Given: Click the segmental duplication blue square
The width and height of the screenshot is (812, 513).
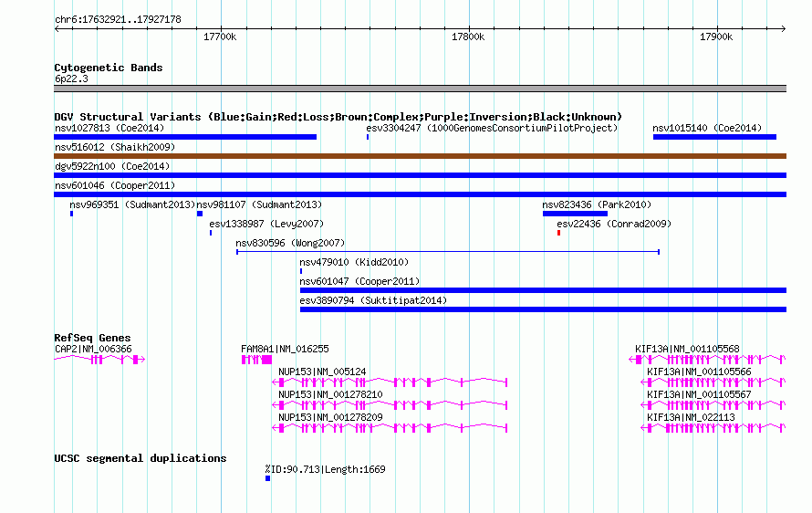Looking at the screenshot, I should click(x=267, y=478).
